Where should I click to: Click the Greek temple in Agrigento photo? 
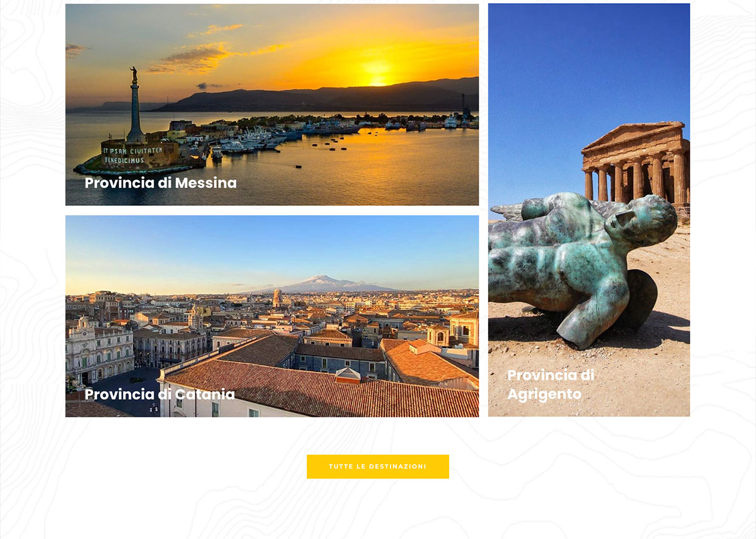(636, 165)
